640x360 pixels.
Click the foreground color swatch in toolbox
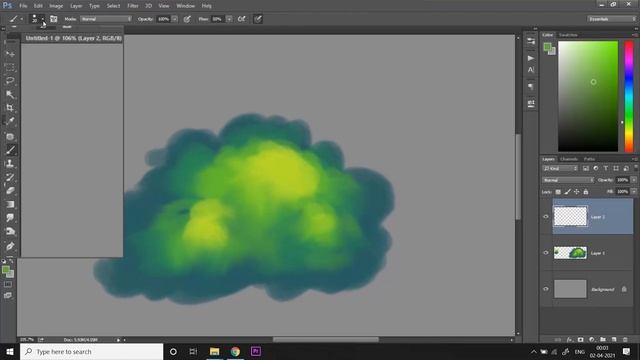tap(6, 270)
